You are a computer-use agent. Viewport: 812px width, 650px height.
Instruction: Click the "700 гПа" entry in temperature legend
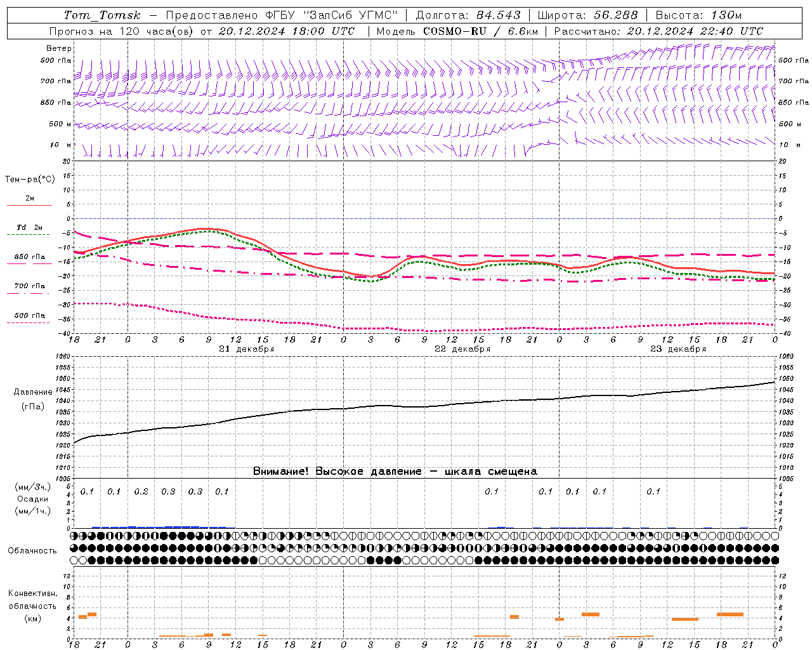[x=29, y=286]
